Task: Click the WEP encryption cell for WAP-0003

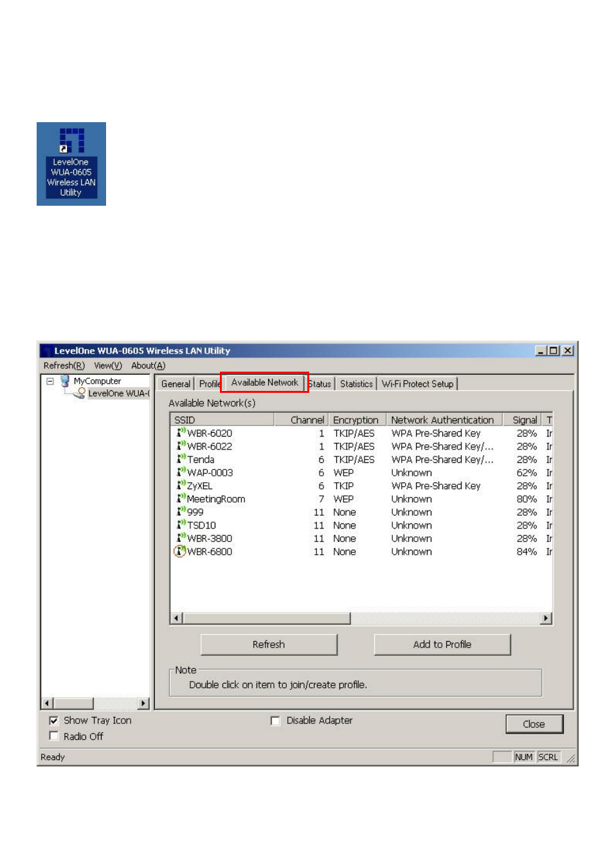Action: click(x=343, y=473)
